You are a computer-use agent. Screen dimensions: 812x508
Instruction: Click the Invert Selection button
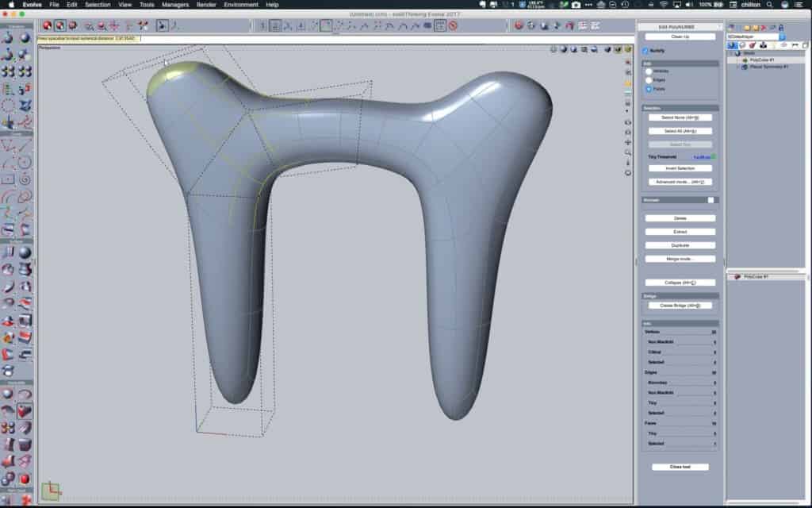(x=680, y=168)
